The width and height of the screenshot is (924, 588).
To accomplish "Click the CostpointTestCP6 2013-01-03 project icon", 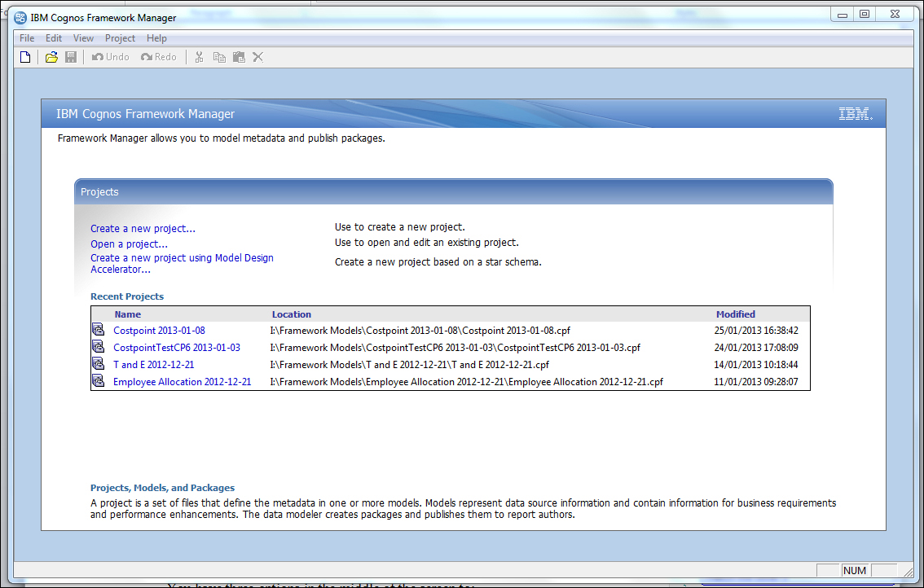I will coord(98,347).
